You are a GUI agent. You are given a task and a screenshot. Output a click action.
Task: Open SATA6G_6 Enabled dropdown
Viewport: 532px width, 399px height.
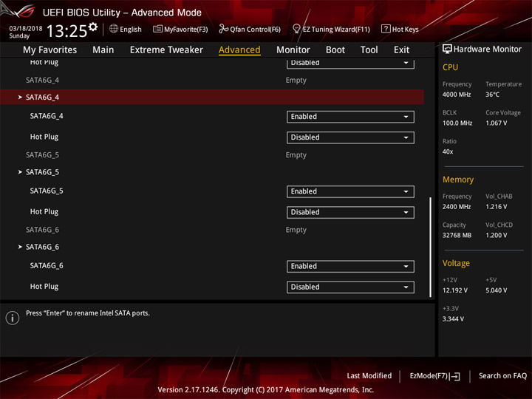coord(350,266)
